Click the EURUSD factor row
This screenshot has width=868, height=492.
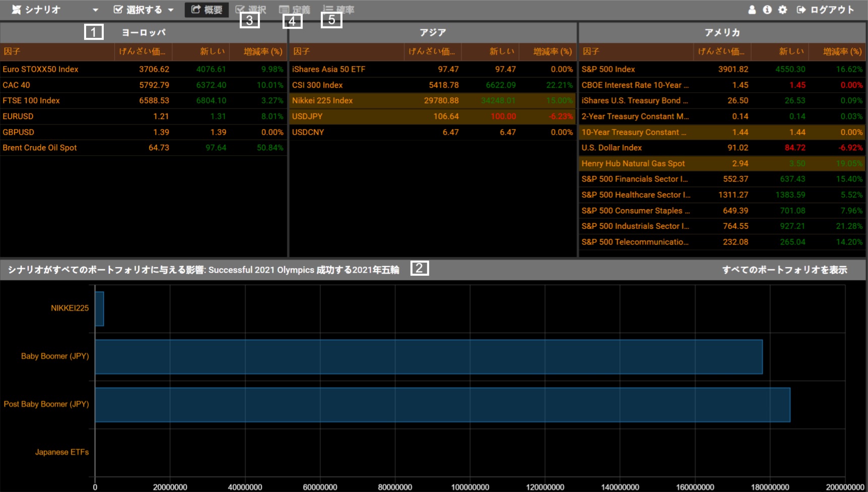tap(144, 116)
